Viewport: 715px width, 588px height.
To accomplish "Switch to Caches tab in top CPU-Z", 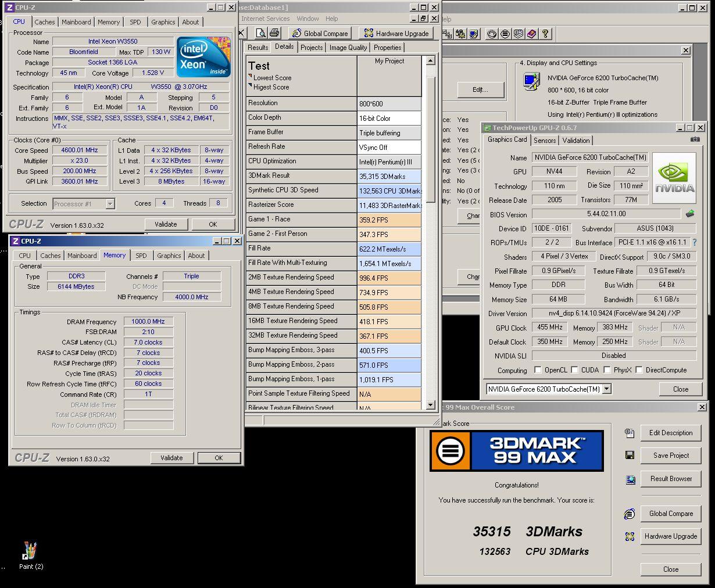I will click(44, 22).
